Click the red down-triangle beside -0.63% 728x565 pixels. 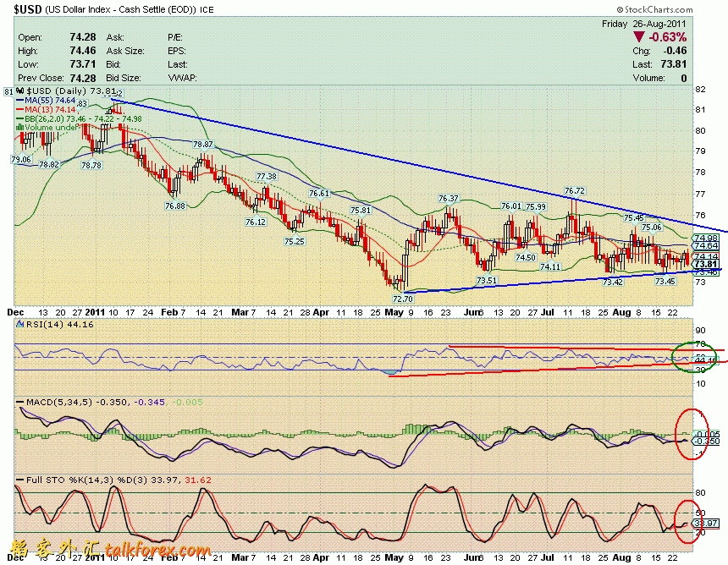pos(639,37)
